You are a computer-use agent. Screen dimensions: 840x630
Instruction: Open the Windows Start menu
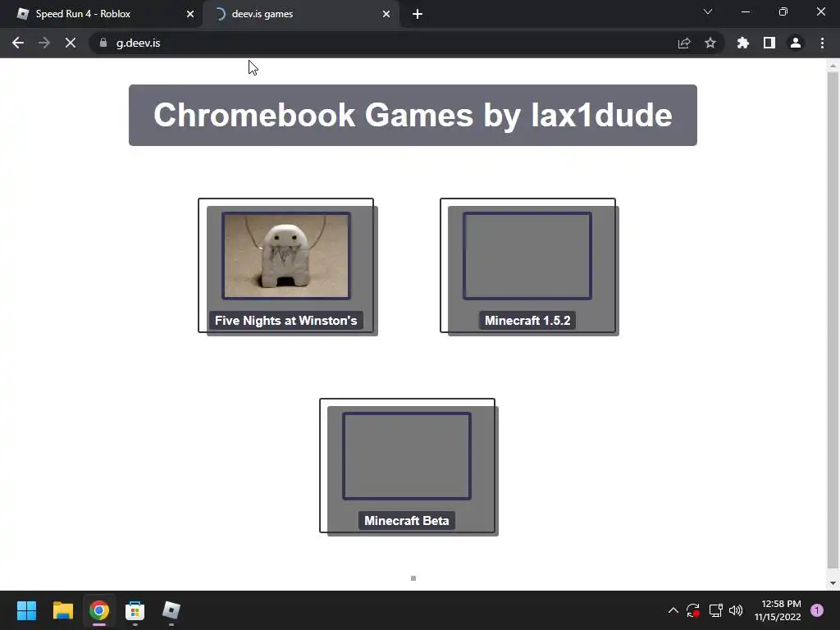pyautogui.click(x=26, y=610)
